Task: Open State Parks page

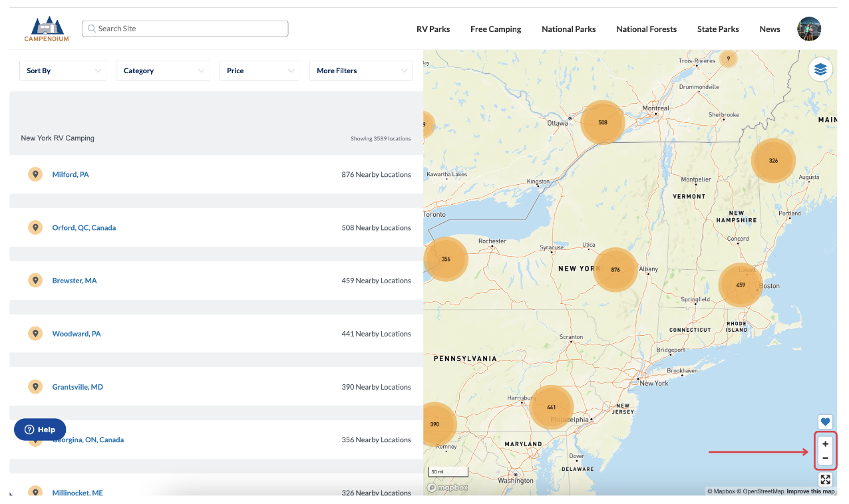Action: click(718, 29)
